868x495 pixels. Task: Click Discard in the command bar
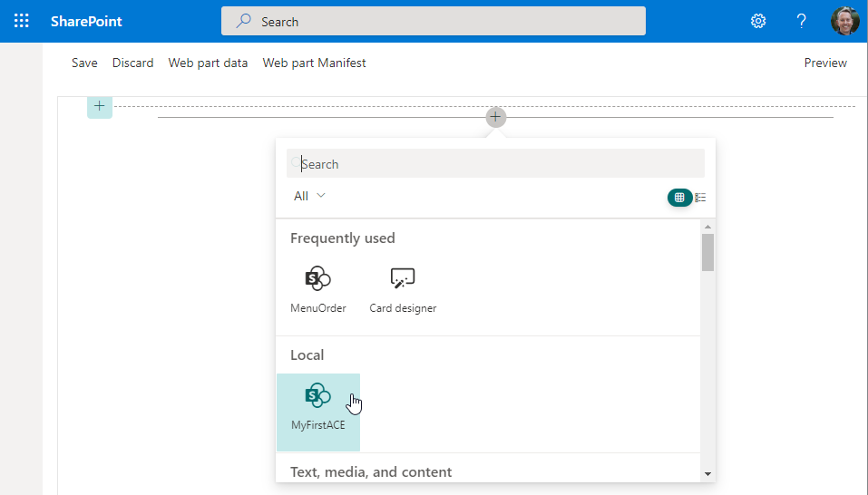coord(132,63)
